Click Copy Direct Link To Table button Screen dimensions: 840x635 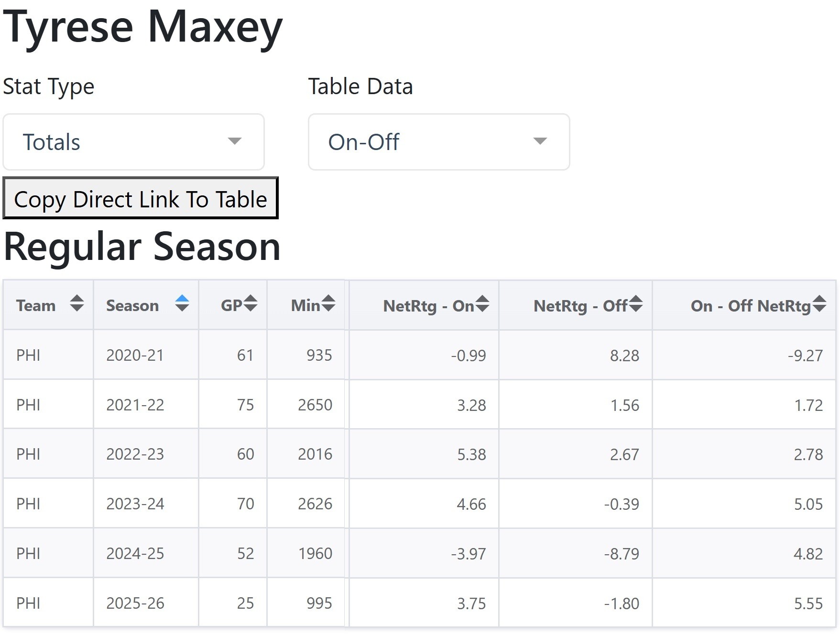(x=141, y=199)
